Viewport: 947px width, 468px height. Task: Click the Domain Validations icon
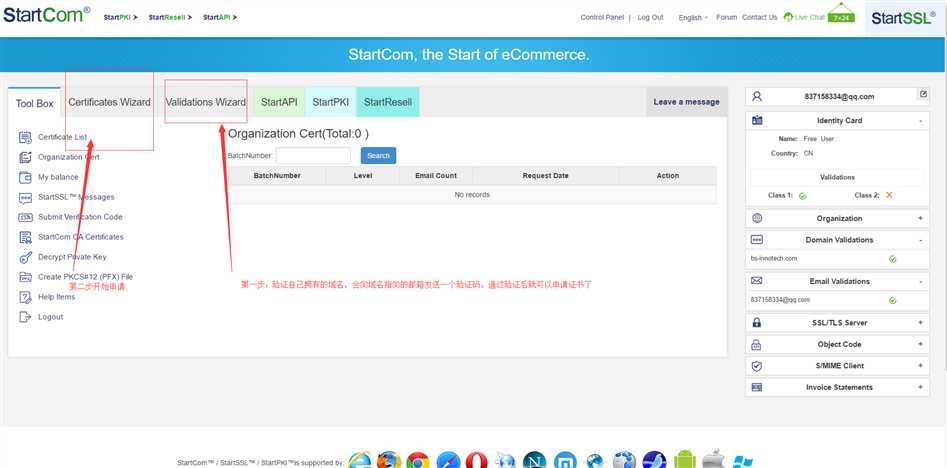(757, 240)
